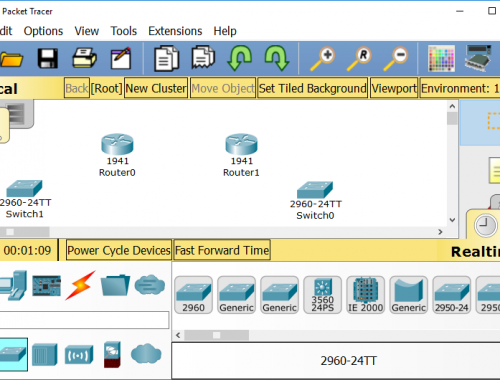Open the Options menu
Screen dimensions: 500x380
[43, 31]
